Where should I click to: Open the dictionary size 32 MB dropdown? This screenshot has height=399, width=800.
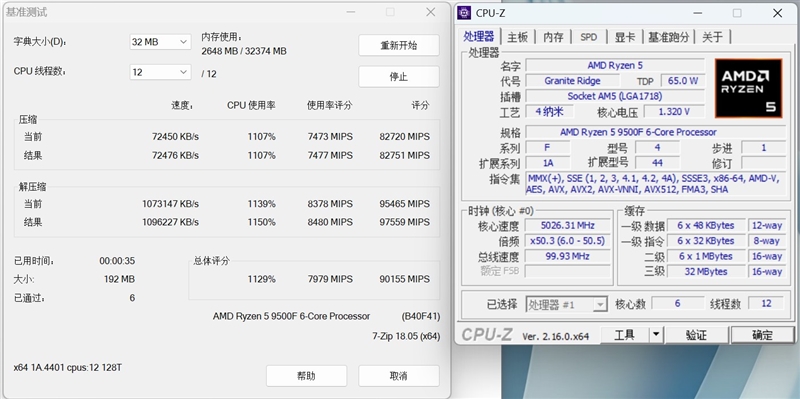coord(160,42)
